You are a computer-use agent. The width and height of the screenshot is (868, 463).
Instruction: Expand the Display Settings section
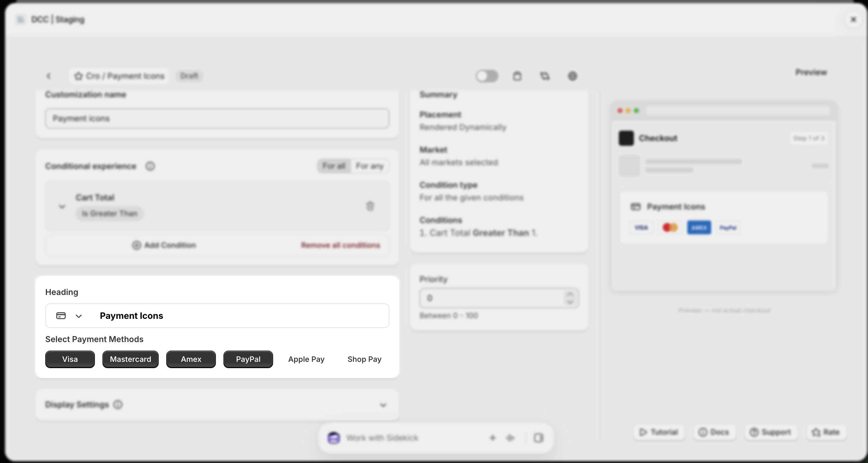tap(383, 405)
